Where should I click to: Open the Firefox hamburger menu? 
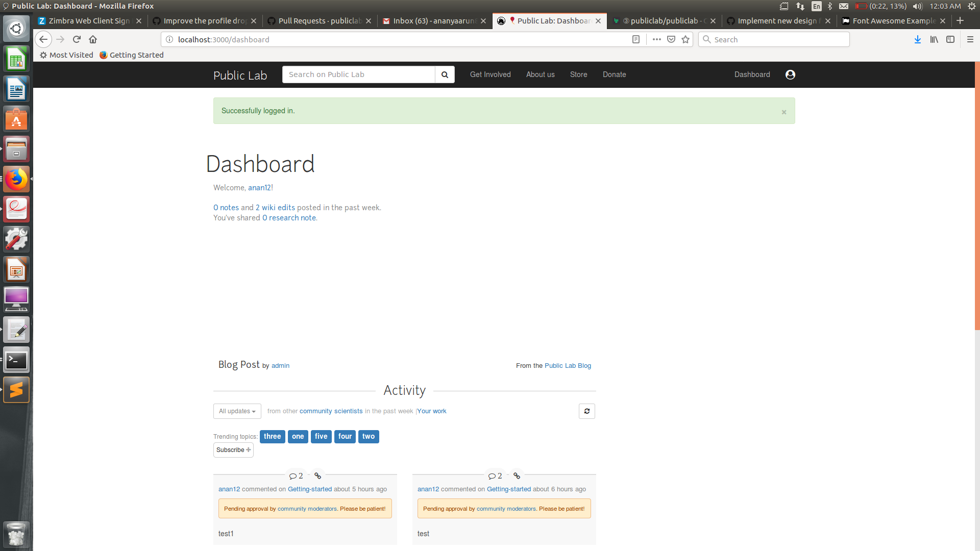(970, 39)
